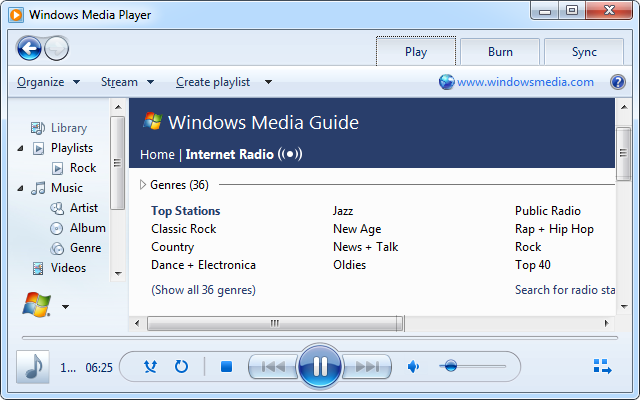Skip to the next track
Viewport: 640px width, 400px height.
pyautogui.click(x=368, y=367)
